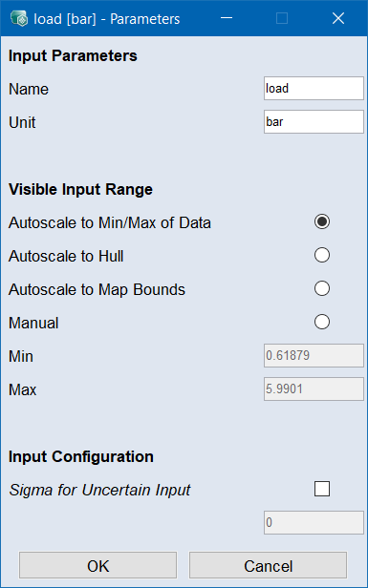This screenshot has height=588, width=368.
Task: Click the sigma value field showing 0
Action: (x=314, y=522)
